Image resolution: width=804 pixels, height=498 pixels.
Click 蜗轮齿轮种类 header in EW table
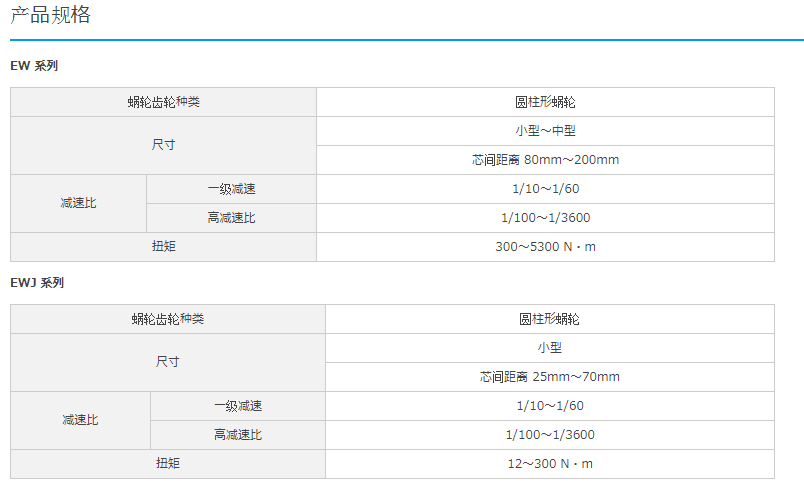163,102
